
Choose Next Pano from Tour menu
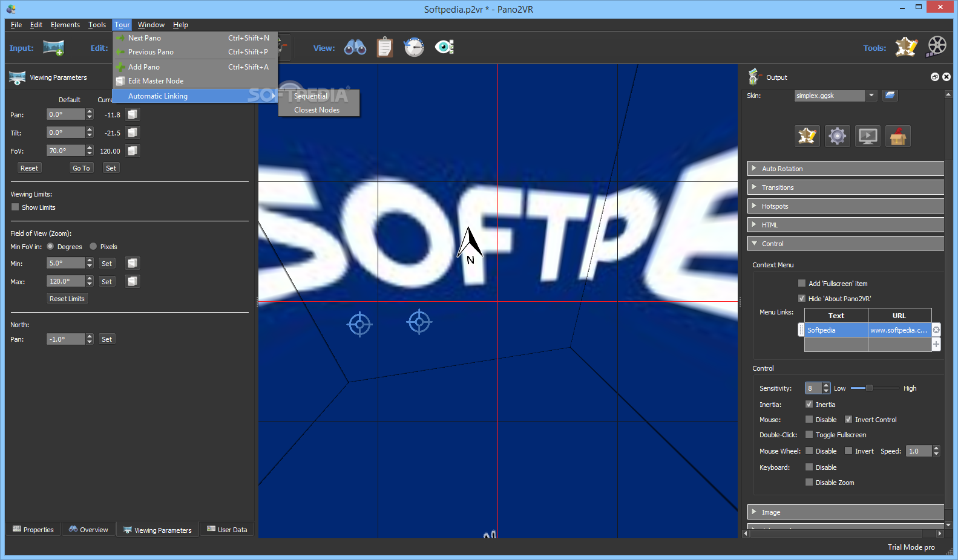[x=195, y=37]
